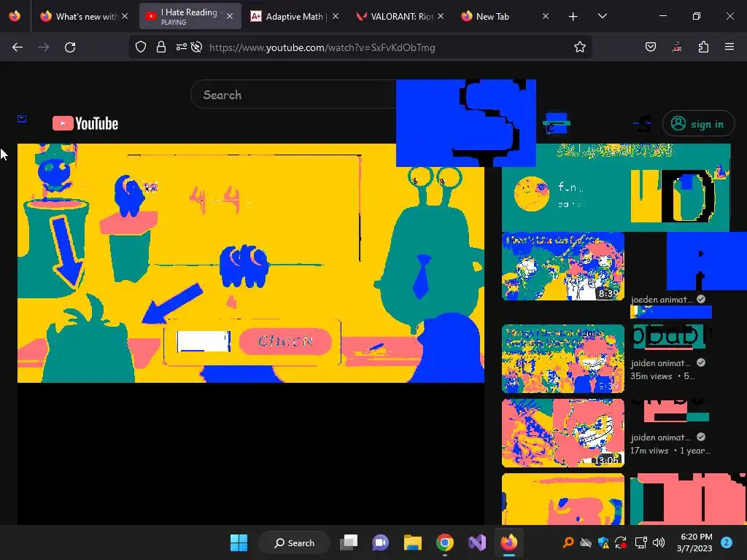Viewport: 747px width, 560px height.
Task: Open the 13:05 video thumbnail
Action: [563, 433]
